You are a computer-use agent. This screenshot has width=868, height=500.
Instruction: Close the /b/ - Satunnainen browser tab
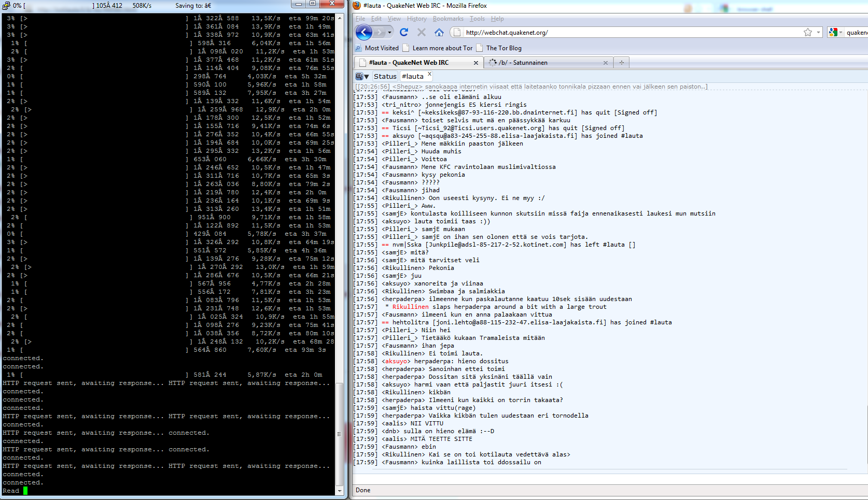coord(605,63)
